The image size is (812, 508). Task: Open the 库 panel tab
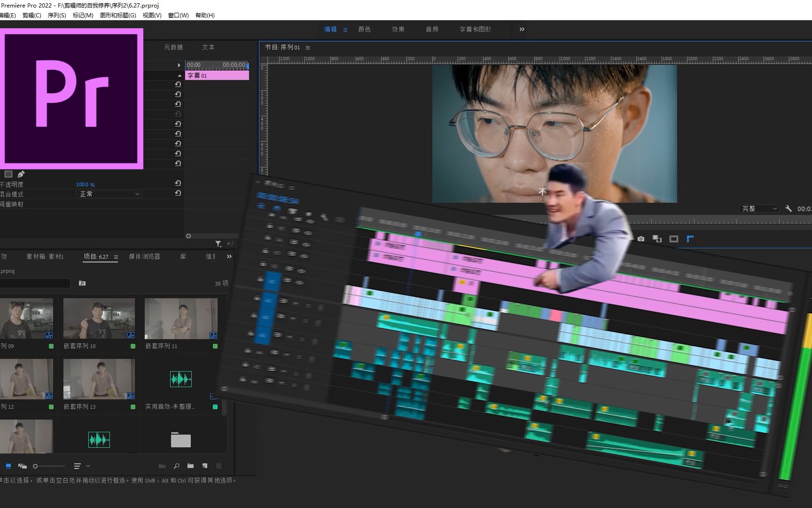pos(183,256)
